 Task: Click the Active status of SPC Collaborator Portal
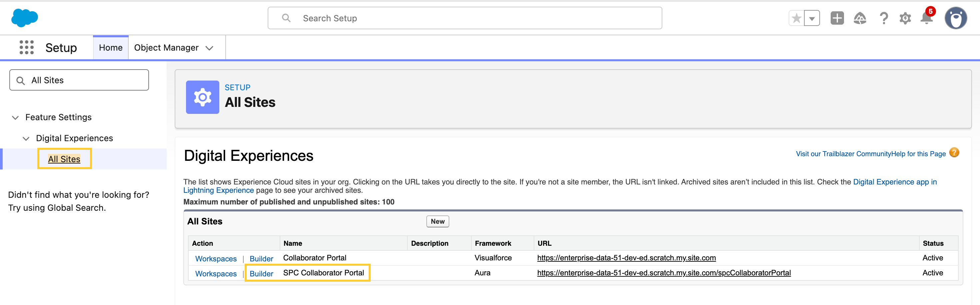(x=932, y=273)
